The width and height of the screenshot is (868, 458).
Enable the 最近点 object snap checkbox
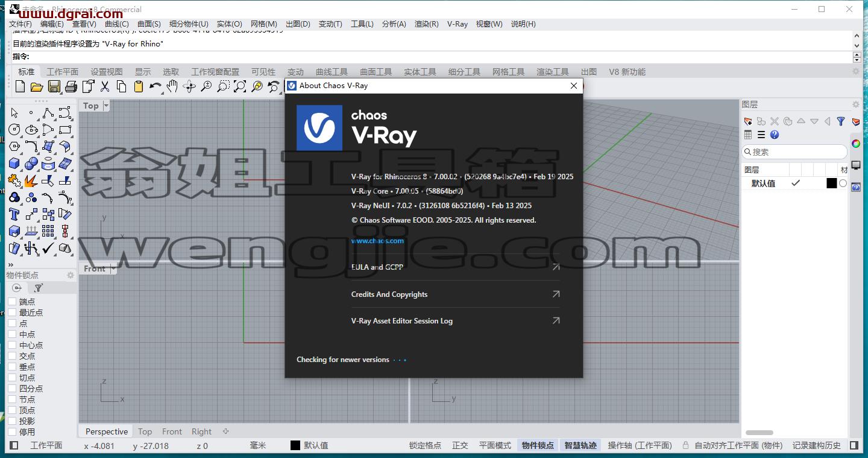pyautogui.click(x=12, y=312)
